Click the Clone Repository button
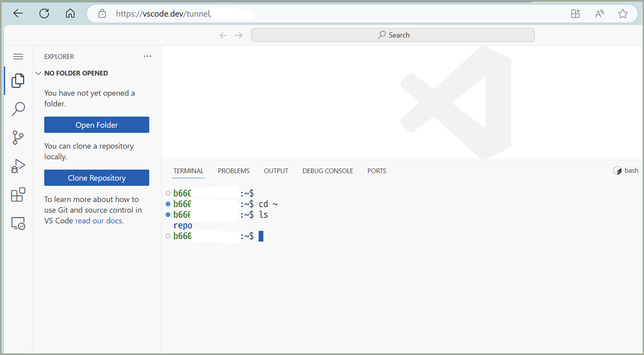Viewport: 644px width, 355px height. point(97,178)
